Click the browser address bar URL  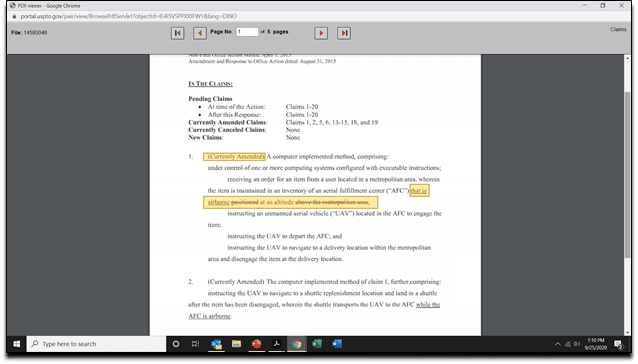pos(129,16)
